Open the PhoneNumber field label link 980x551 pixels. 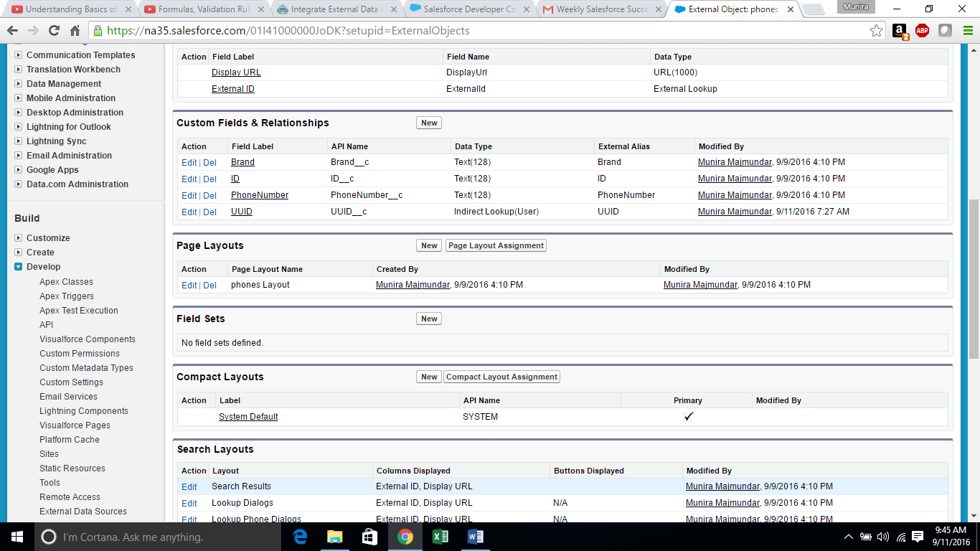point(260,195)
